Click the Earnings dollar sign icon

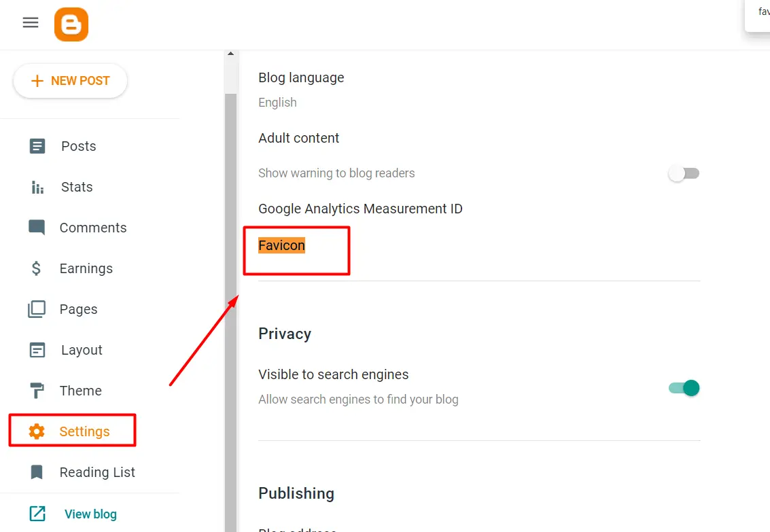[36, 268]
